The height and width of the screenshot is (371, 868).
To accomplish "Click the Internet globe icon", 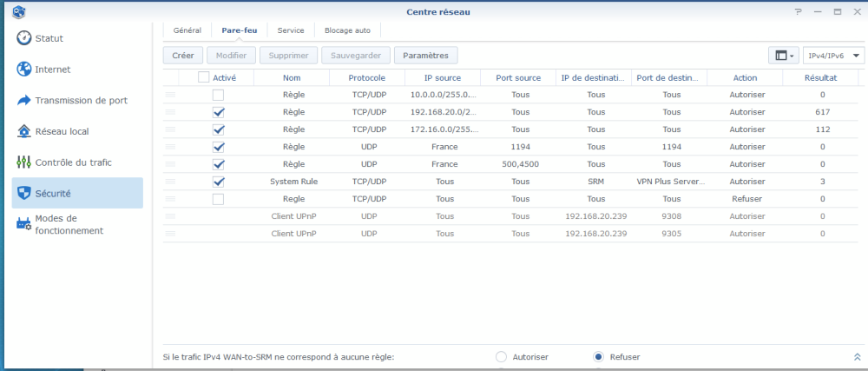I will (24, 70).
